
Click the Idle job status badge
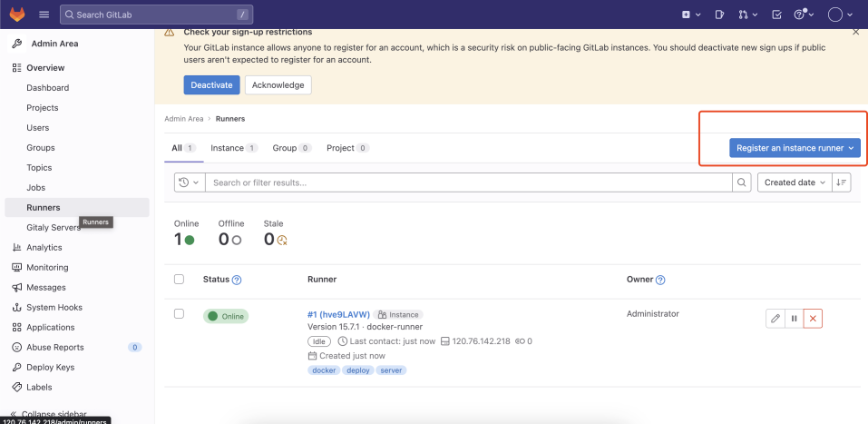tap(319, 341)
